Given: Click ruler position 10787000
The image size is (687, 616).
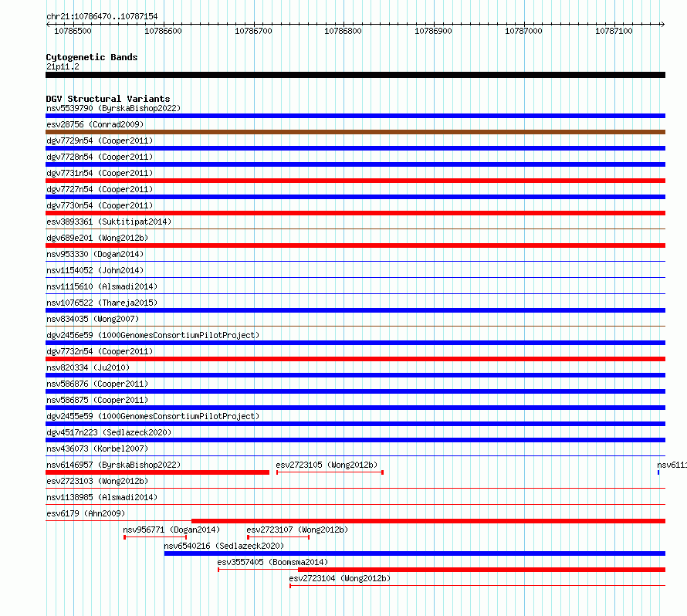Looking at the screenshot, I should 523,31.
